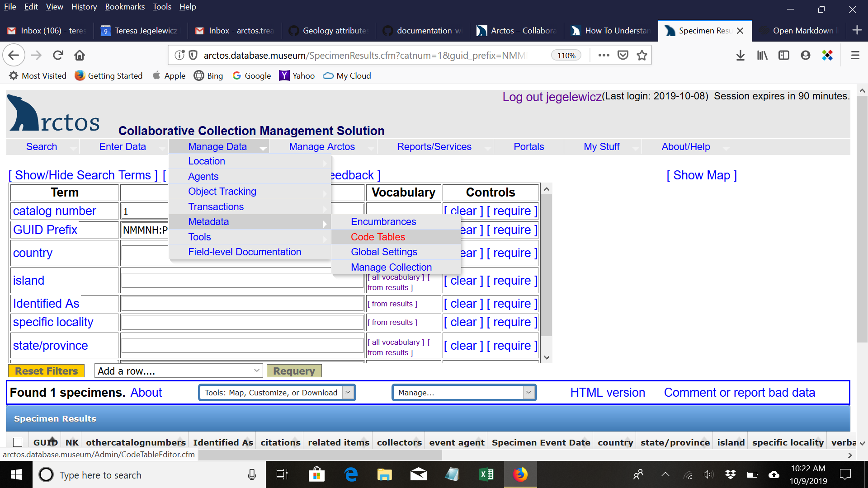
Task: Open the Firefox library icon
Action: coord(762,55)
